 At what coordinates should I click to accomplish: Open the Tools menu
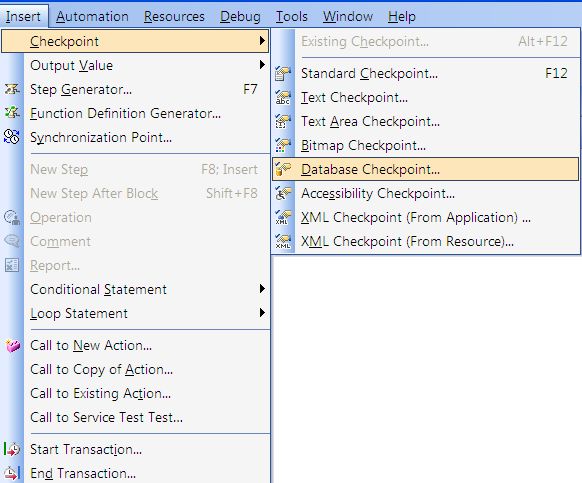click(x=292, y=16)
